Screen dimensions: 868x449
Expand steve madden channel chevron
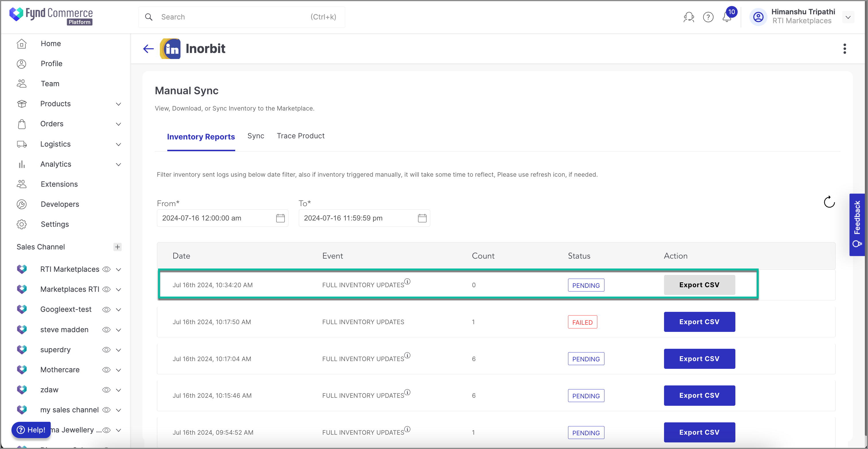[118, 330]
